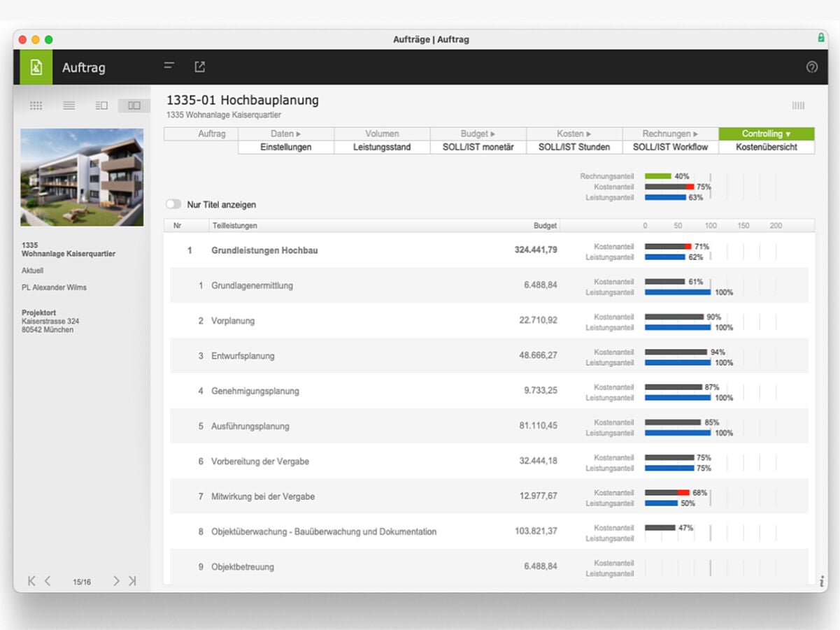Click the Wohnanlage building thumbnail image
Viewport: 840px width, 630px height.
coord(82,177)
